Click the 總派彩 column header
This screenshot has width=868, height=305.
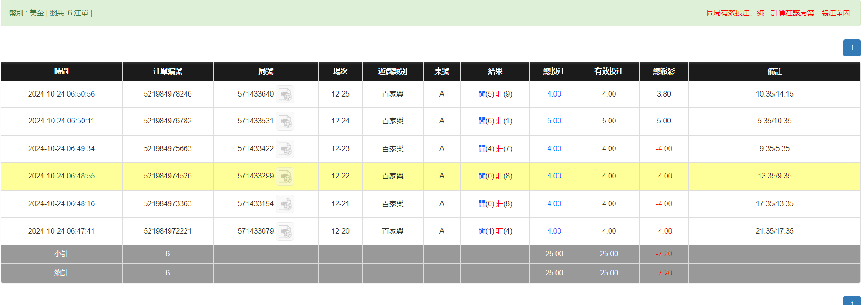[x=664, y=71]
